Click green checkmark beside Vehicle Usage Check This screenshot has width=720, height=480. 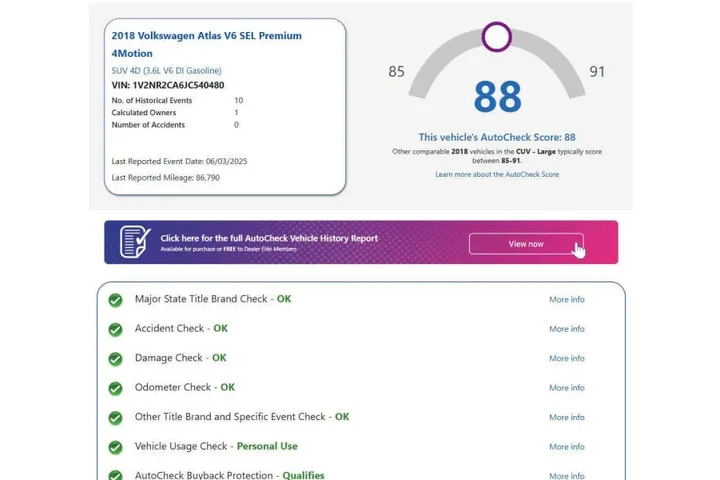pos(115,447)
